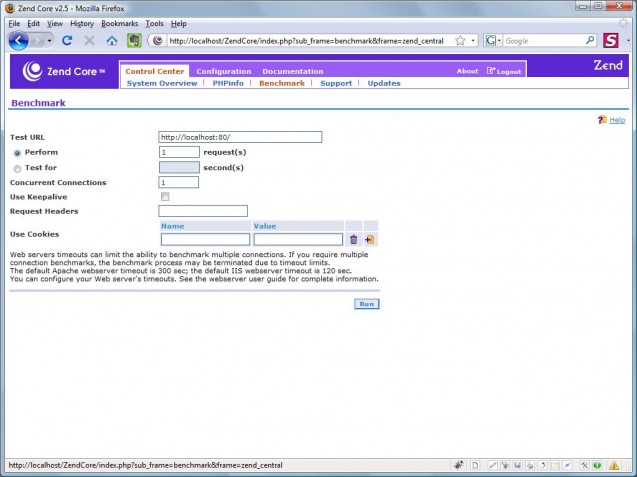Image resolution: width=637 pixels, height=477 pixels.
Task: Switch to the Documentation tab
Action: (x=292, y=71)
